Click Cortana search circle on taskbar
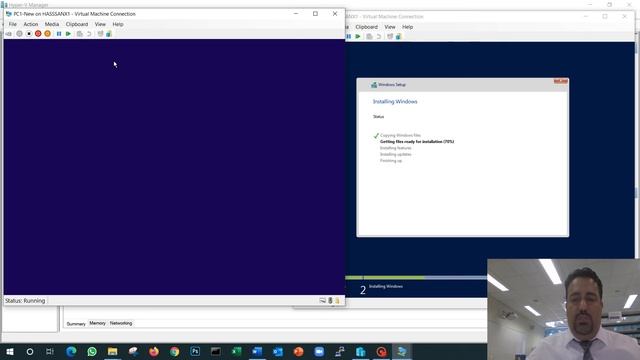Image resolution: width=640 pixels, height=360 pixels. tap(30, 351)
